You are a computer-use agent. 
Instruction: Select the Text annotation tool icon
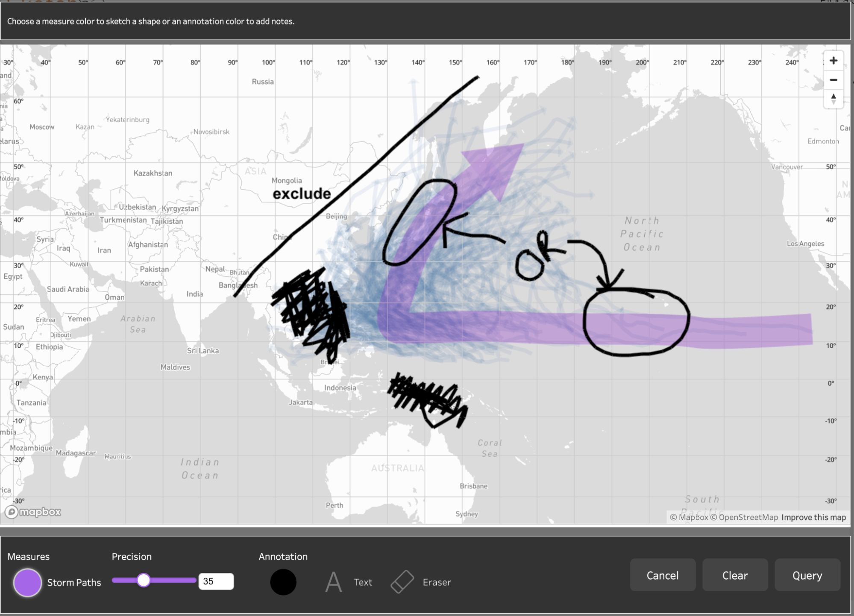[334, 582]
